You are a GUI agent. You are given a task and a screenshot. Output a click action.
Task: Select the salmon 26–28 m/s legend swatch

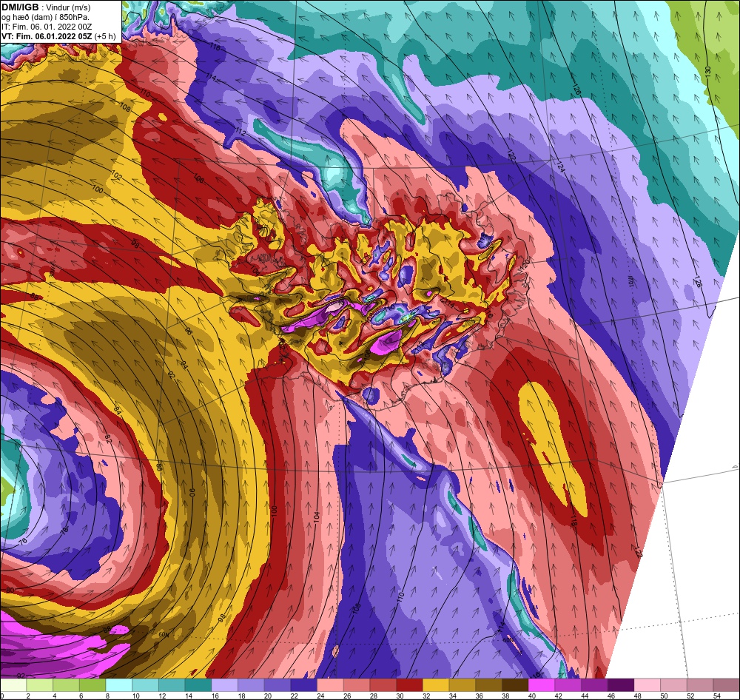(x=357, y=685)
